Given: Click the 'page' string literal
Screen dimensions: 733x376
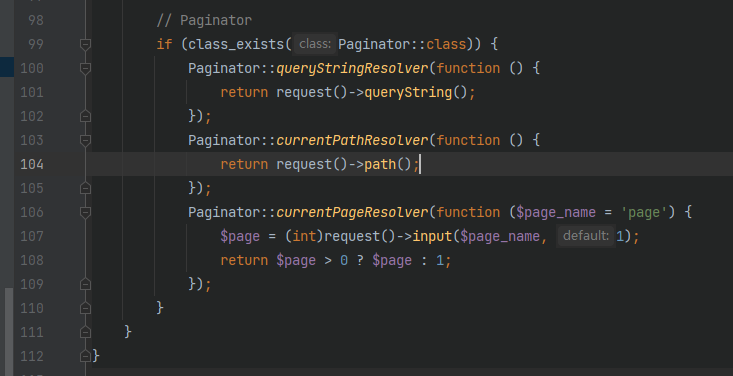Looking at the screenshot, I should tap(644, 212).
